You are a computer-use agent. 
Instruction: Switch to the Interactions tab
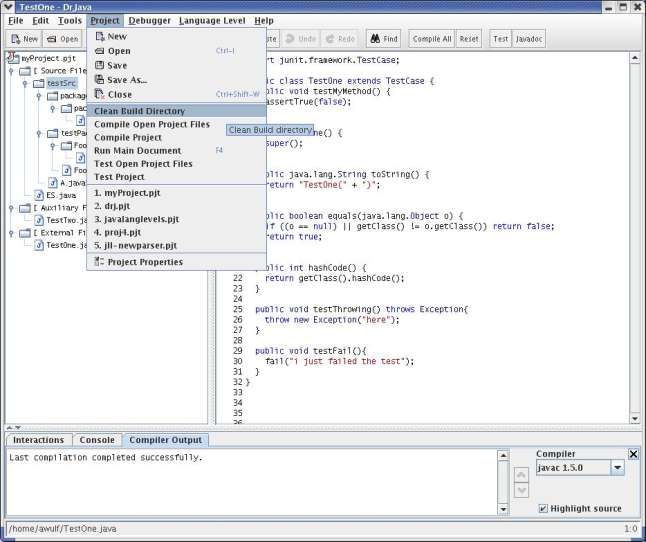point(38,440)
